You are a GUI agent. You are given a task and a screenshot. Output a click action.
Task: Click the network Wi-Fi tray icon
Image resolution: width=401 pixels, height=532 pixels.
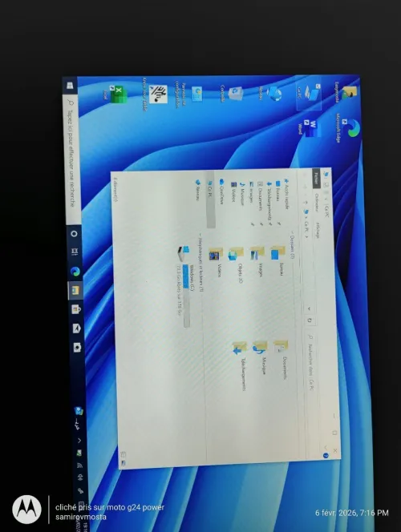click(x=80, y=465)
